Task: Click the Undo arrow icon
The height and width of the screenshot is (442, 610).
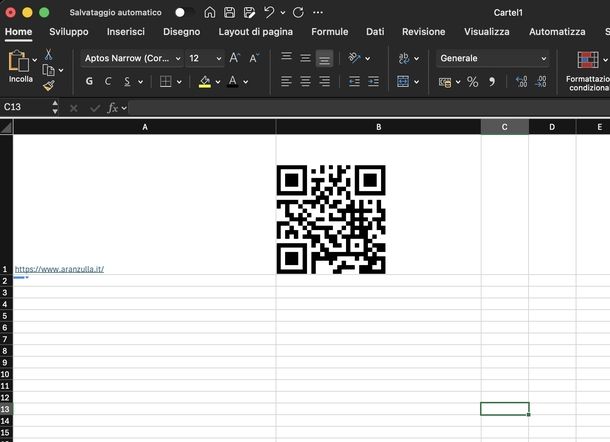Action: tap(269, 12)
